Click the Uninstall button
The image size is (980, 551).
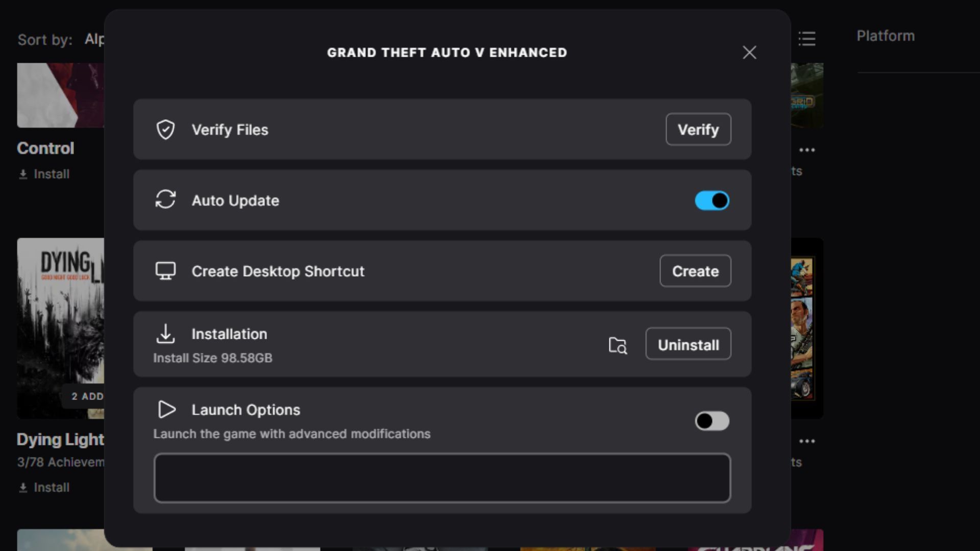click(x=688, y=344)
